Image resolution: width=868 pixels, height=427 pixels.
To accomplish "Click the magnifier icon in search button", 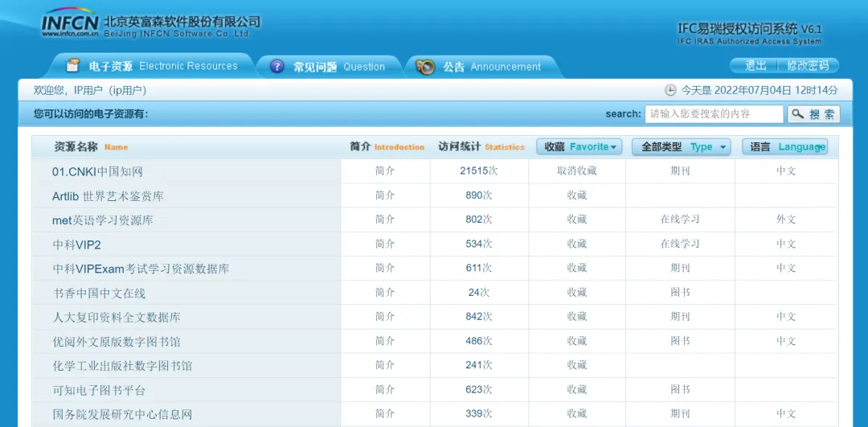I will pyautogui.click(x=797, y=114).
